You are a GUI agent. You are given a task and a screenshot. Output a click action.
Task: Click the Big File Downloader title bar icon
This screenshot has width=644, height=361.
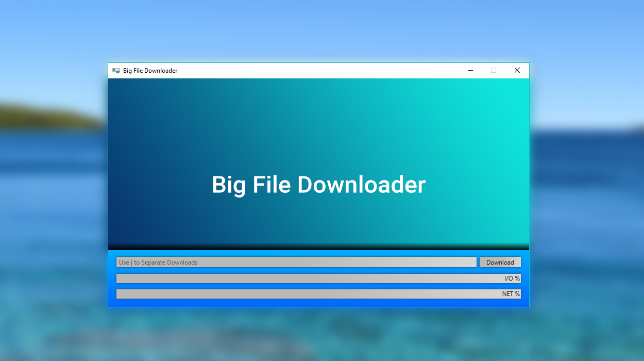click(x=116, y=71)
